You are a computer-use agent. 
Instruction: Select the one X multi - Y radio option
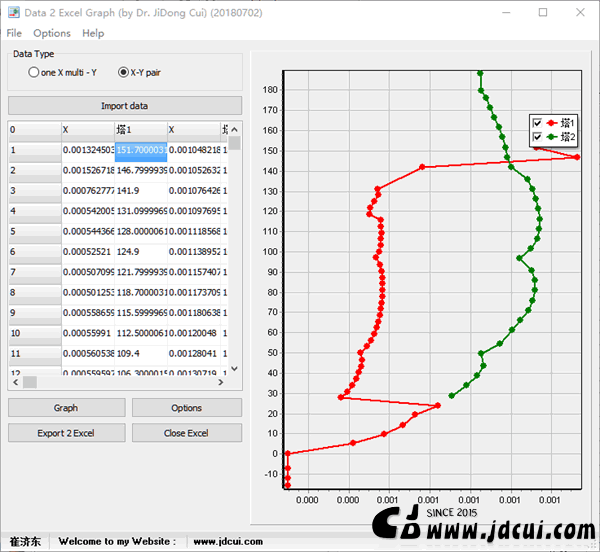(62, 72)
